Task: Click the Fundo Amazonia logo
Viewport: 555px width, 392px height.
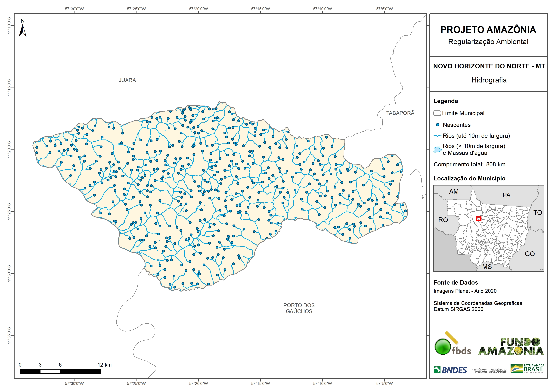Action: tap(511, 346)
